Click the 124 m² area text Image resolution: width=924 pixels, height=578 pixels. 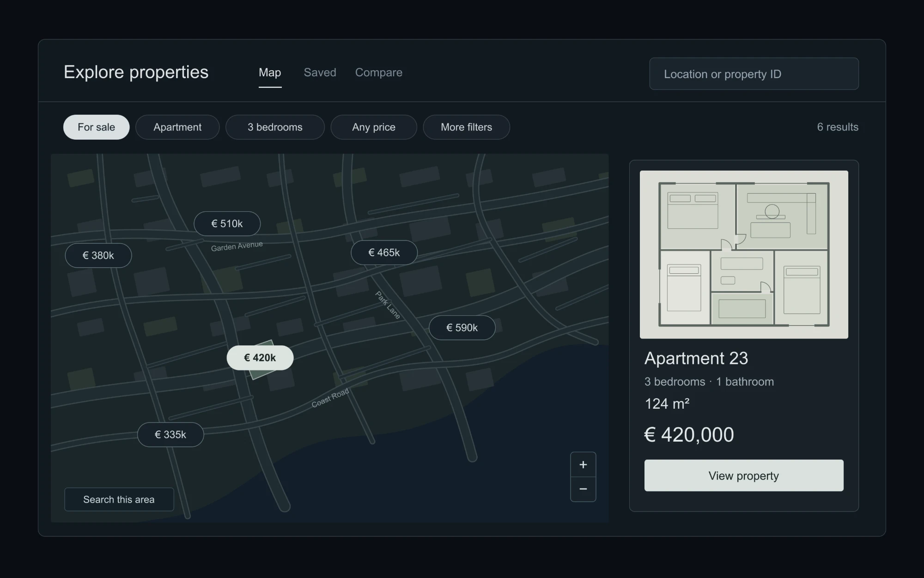click(667, 404)
